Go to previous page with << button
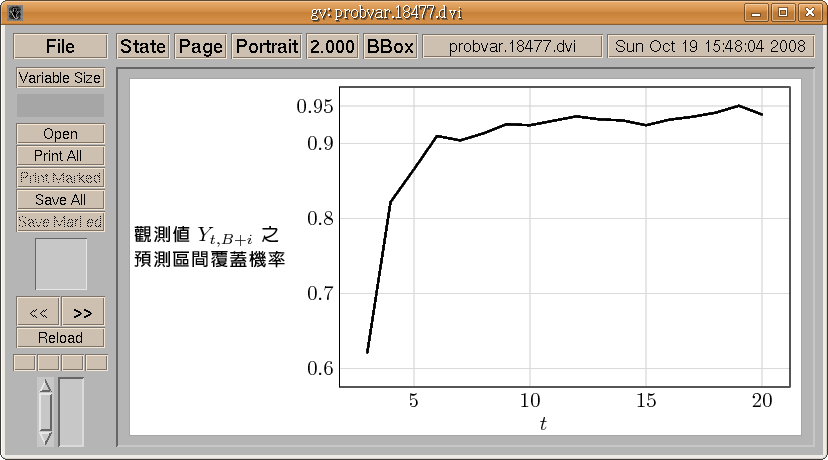This screenshot has height=460, width=828. 38,312
